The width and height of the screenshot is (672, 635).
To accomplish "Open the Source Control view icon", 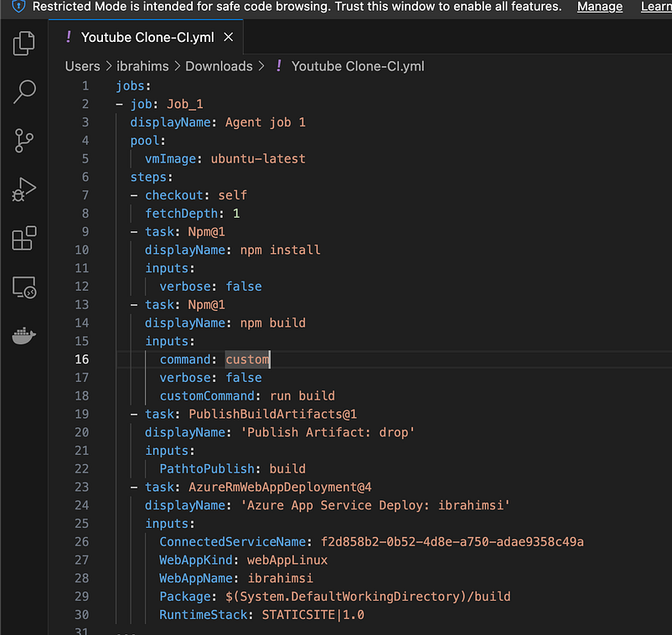I will tap(24, 141).
